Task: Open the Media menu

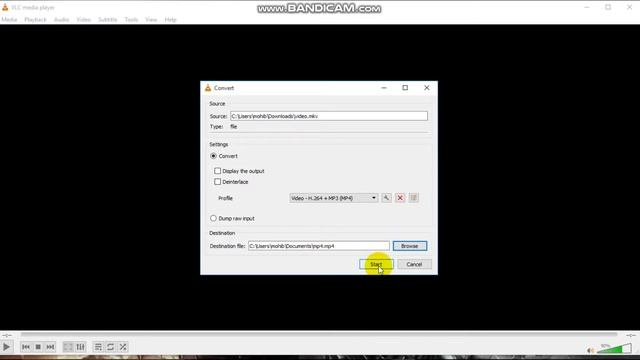Action: [9, 20]
